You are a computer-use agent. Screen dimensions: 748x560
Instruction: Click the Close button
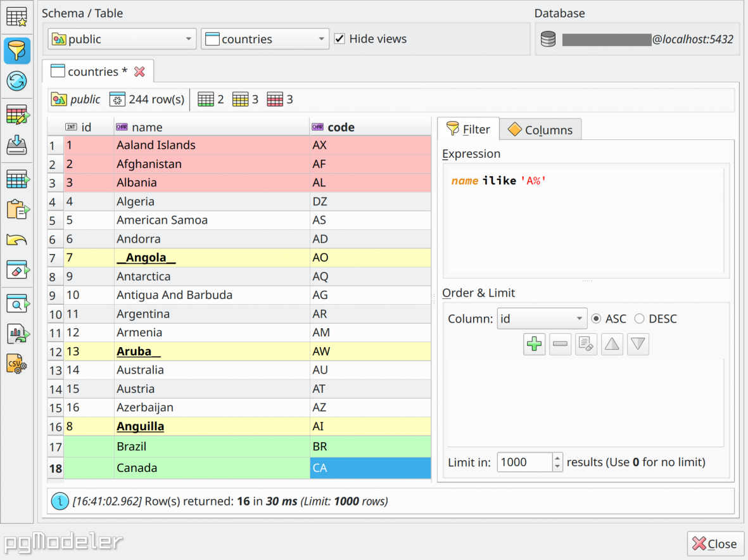(x=714, y=544)
